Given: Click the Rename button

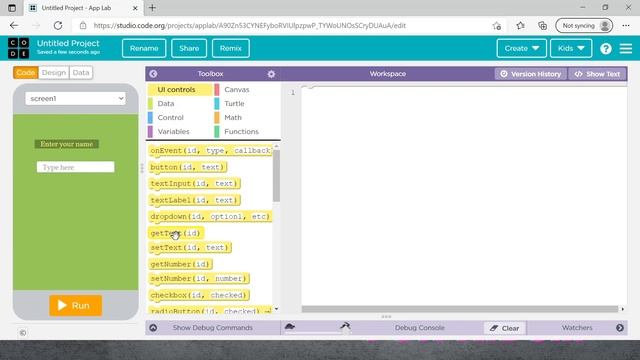Looking at the screenshot, I should point(144,48).
